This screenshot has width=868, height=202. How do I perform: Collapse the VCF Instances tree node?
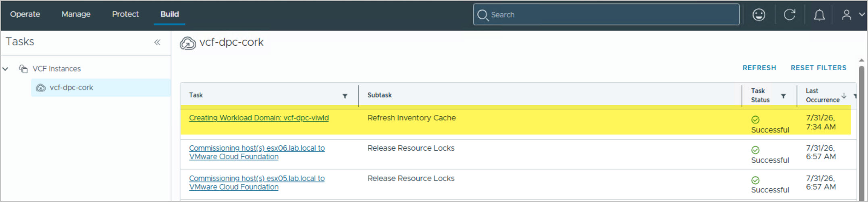pyautogui.click(x=6, y=69)
